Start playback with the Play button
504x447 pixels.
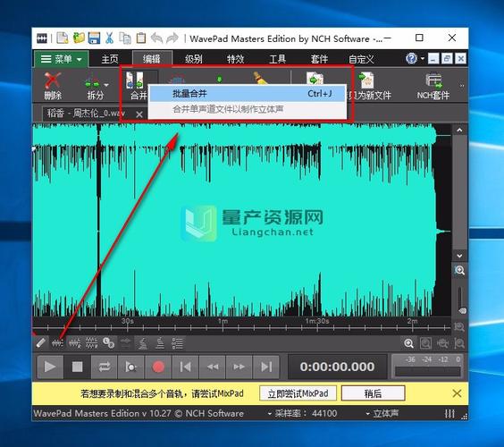pyautogui.click(x=50, y=367)
